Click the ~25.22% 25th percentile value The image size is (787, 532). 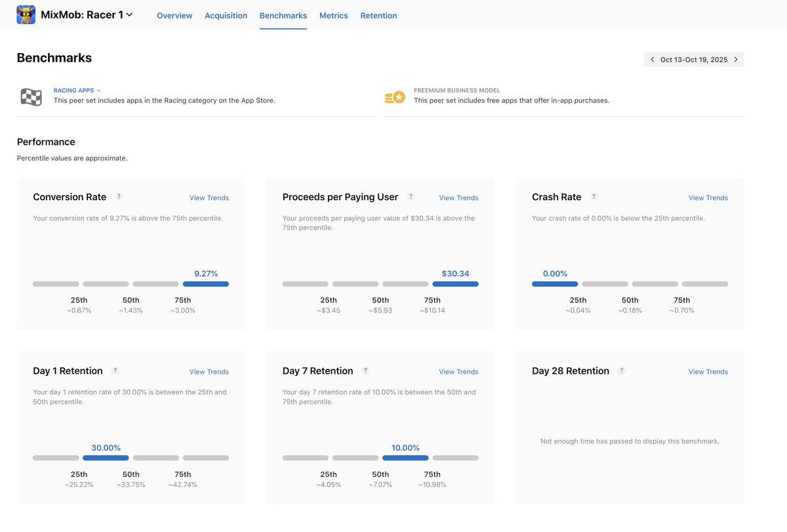coord(79,484)
